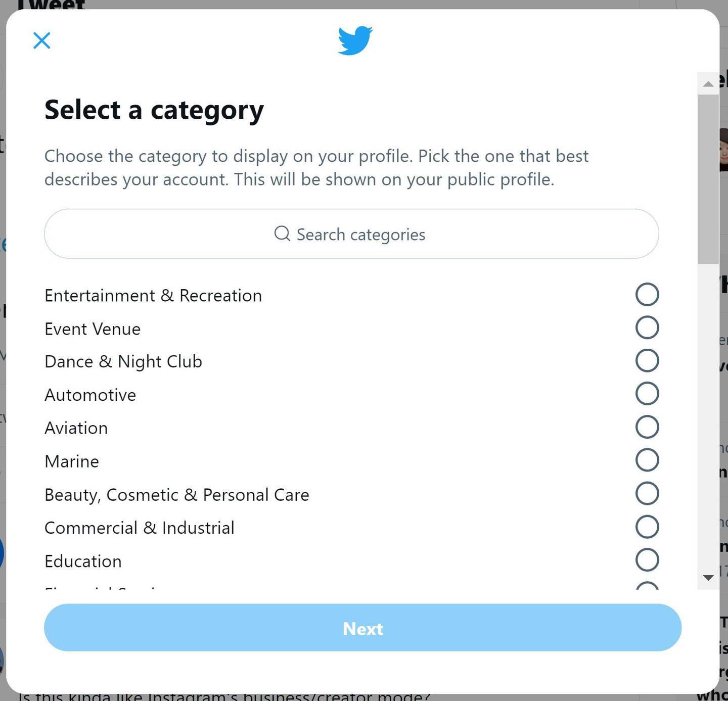The width and height of the screenshot is (728, 701).
Task: Select Dance & Night Club radio button
Action: coord(647,361)
